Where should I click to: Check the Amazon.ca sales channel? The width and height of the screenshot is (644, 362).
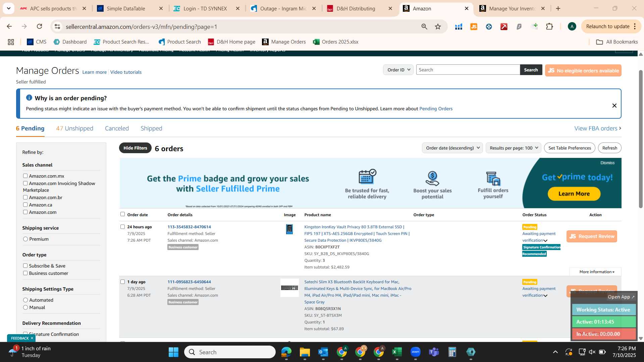(x=25, y=204)
